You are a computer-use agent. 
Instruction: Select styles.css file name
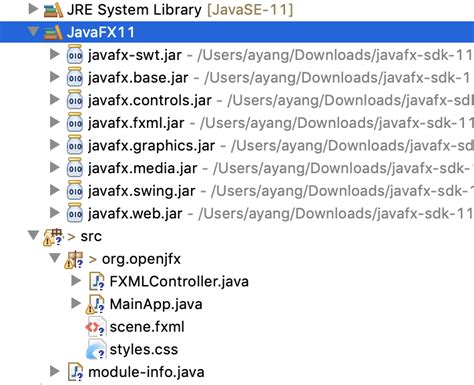pos(144,350)
